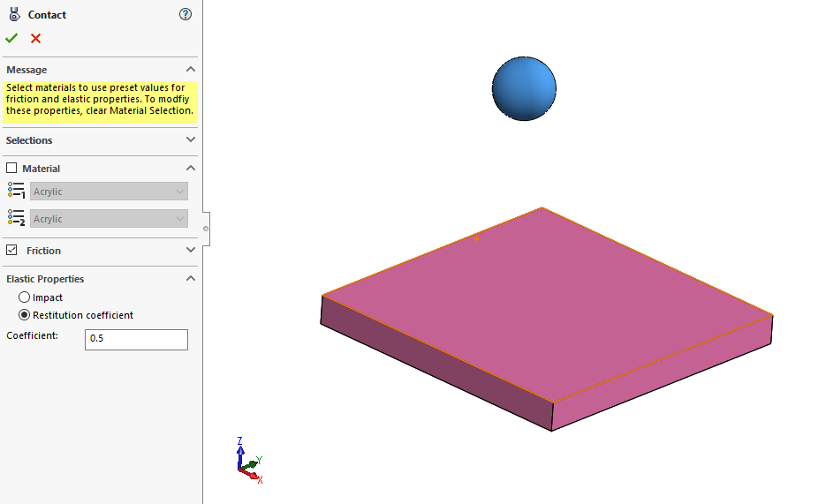Select the pink plate top face

coord(547,305)
